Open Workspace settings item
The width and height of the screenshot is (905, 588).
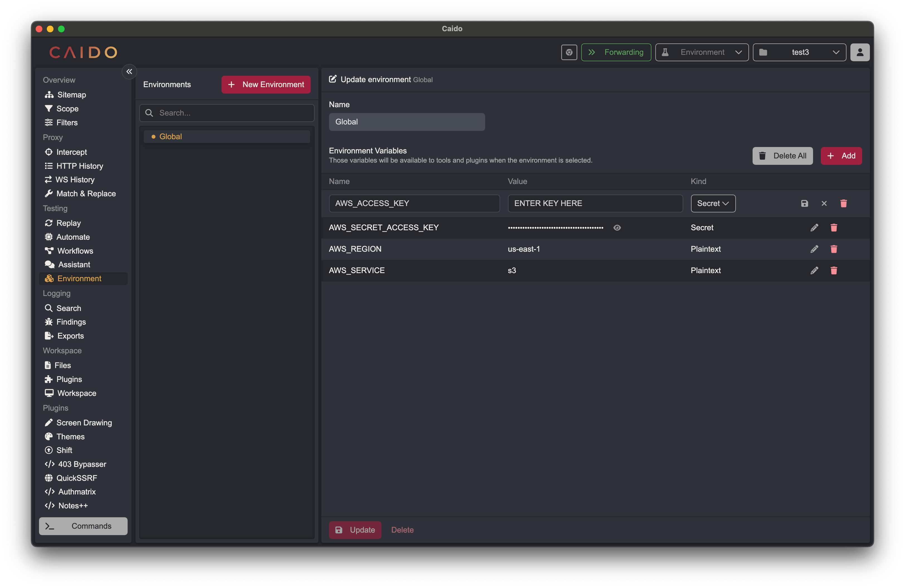click(83, 393)
